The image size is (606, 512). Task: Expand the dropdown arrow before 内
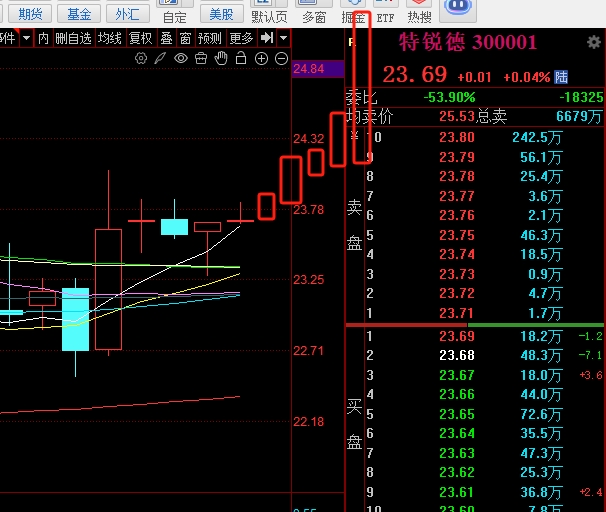click(27, 38)
